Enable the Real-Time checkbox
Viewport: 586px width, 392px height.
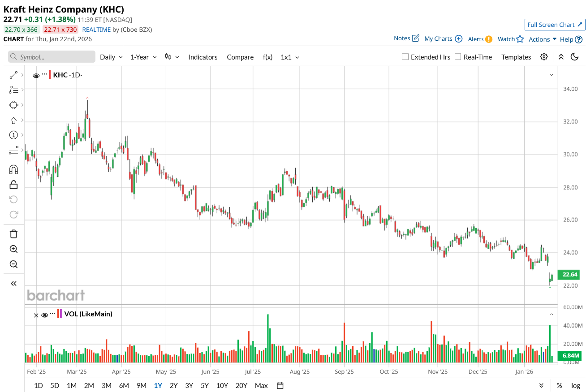click(458, 57)
